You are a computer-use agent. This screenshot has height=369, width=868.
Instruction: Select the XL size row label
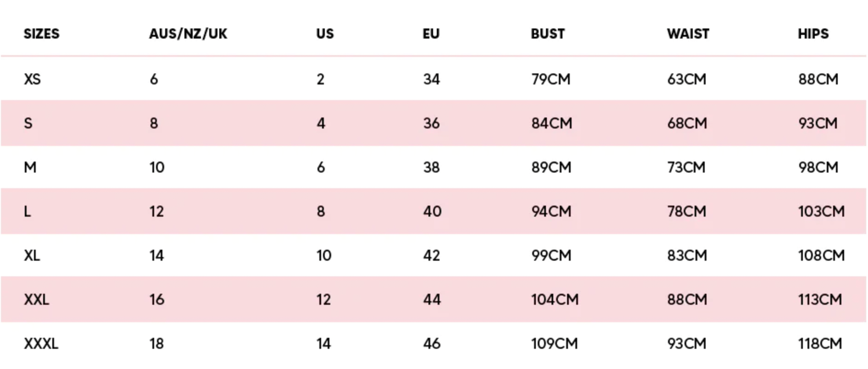pyautogui.click(x=32, y=256)
